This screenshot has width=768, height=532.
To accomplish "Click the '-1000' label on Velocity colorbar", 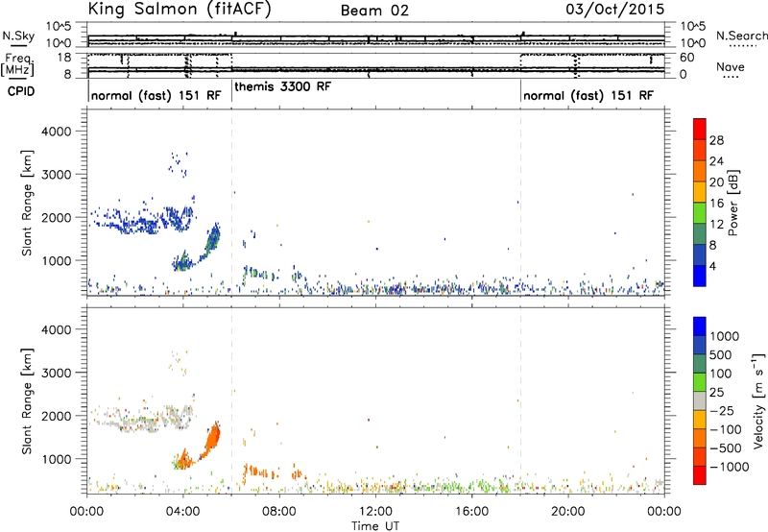I will tap(729, 467).
